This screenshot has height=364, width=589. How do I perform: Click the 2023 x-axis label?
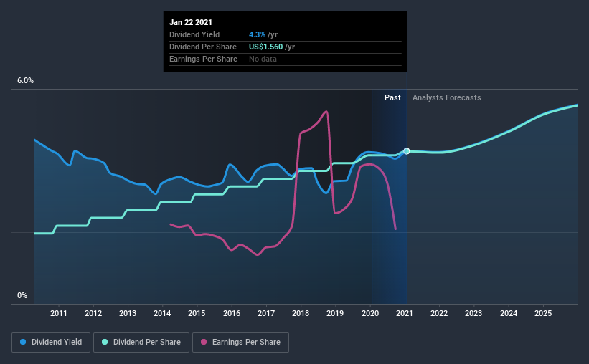click(473, 313)
